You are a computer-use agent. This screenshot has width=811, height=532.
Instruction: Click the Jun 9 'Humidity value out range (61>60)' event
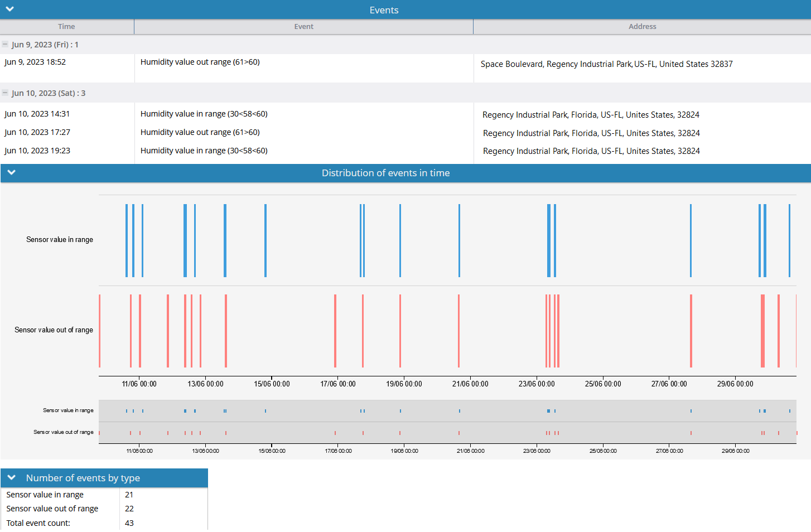click(x=200, y=62)
